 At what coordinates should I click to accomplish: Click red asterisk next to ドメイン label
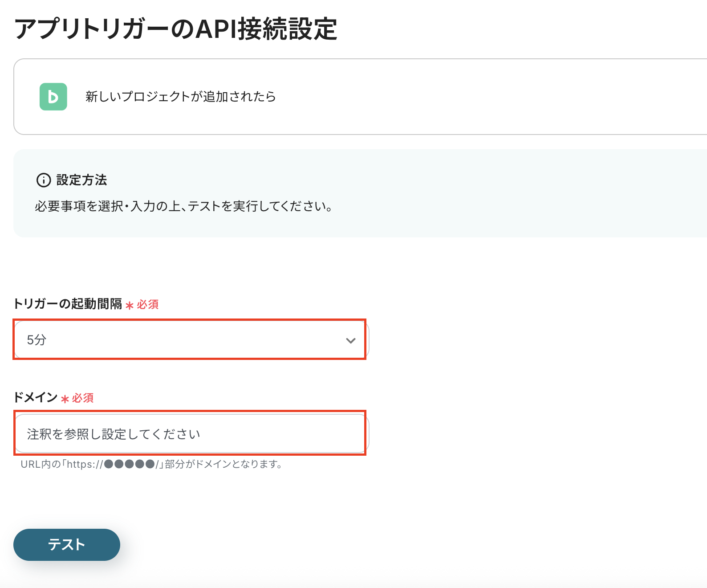coord(65,399)
